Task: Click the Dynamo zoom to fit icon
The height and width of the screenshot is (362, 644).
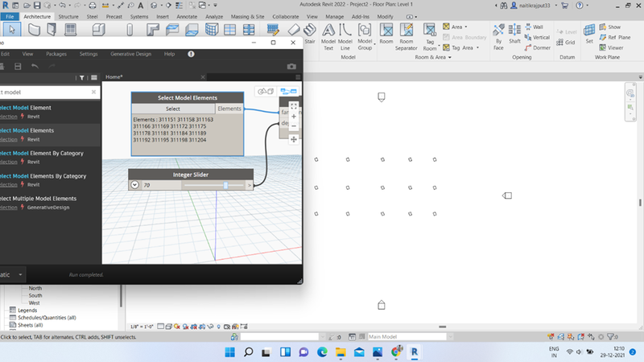Action: pyautogui.click(x=294, y=106)
